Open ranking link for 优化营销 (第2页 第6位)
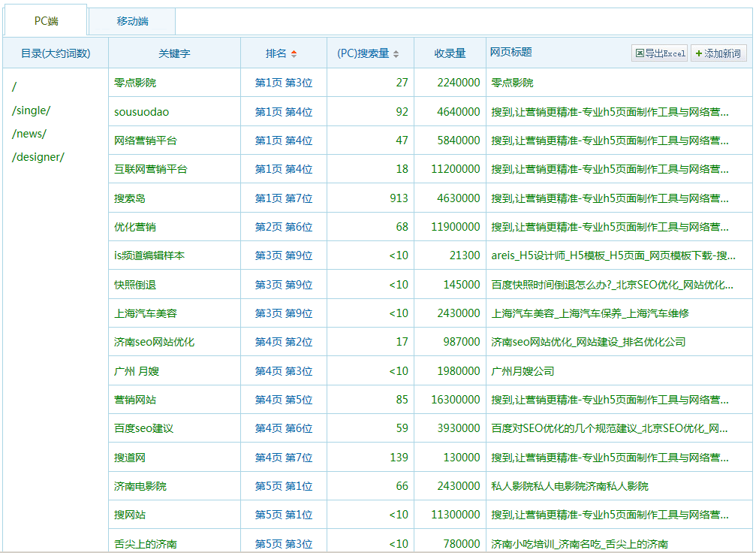Image resolution: width=756 pixels, height=553 pixels. (x=283, y=227)
